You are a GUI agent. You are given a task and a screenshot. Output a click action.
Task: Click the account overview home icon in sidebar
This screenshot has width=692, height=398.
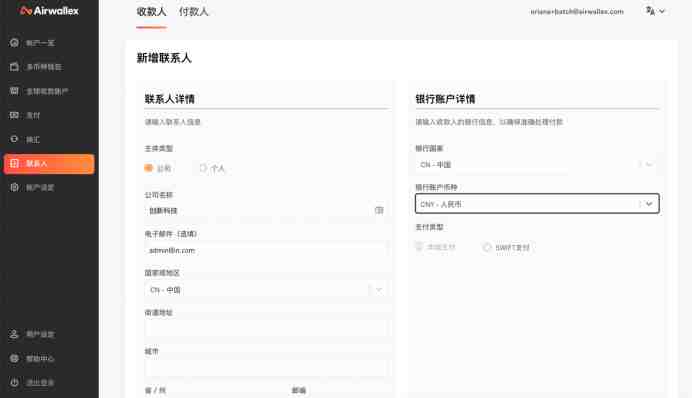15,43
